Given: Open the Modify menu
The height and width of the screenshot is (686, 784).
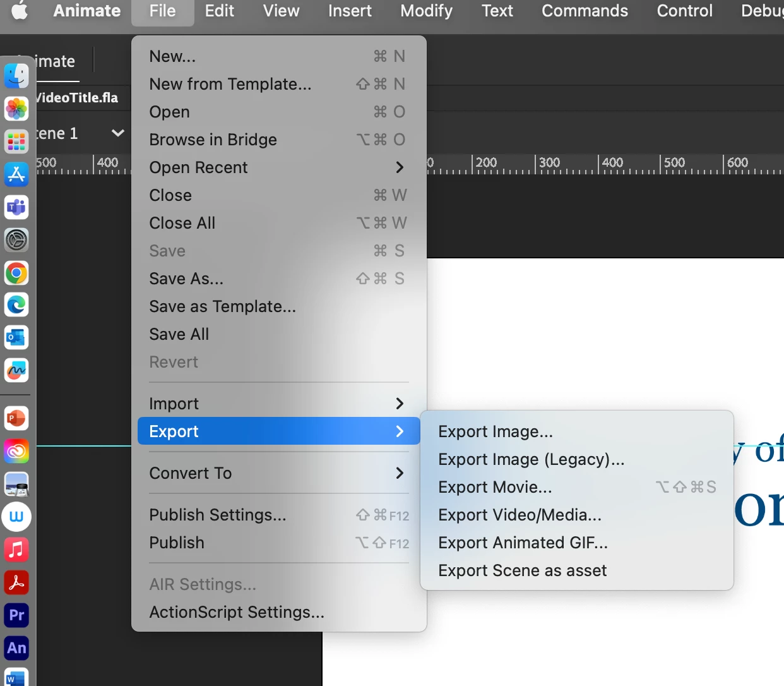Looking at the screenshot, I should (x=426, y=11).
